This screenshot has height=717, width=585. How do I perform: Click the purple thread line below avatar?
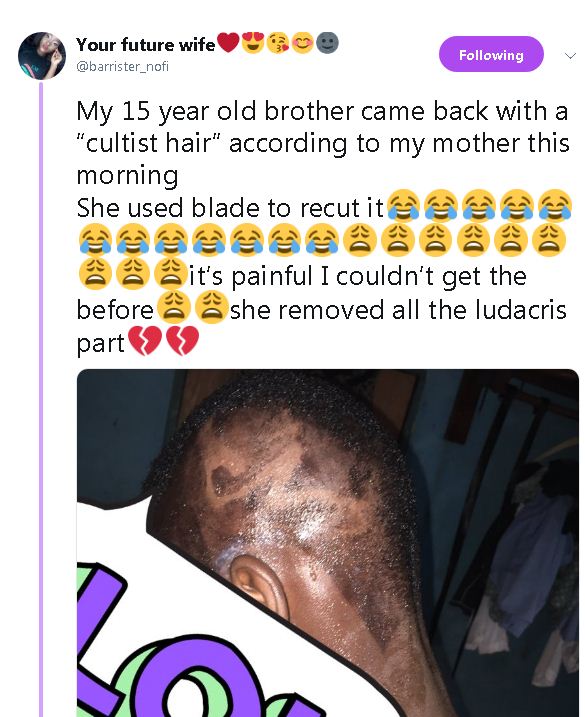point(41,398)
